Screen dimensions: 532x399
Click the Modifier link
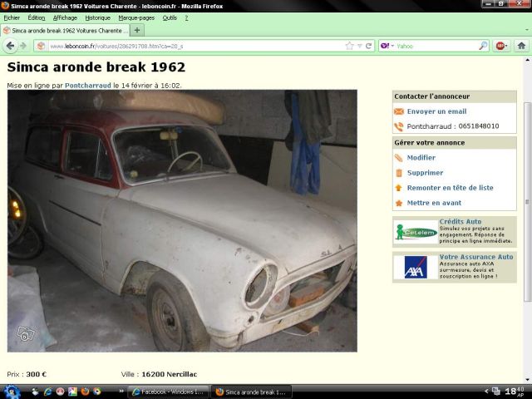[421, 157]
